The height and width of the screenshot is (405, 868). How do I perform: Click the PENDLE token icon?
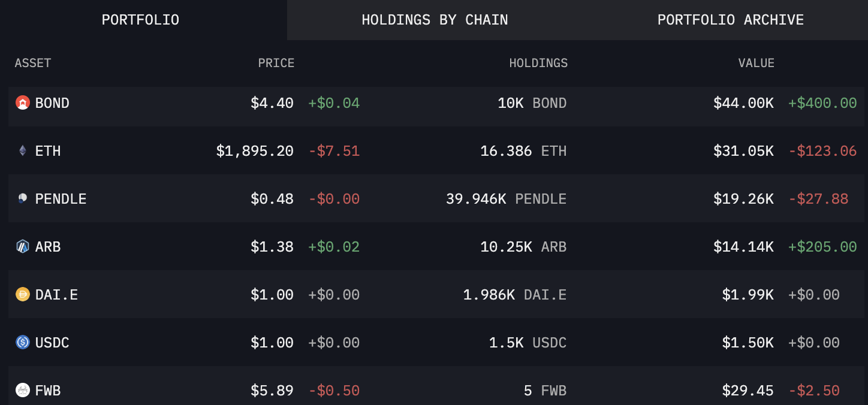(x=22, y=198)
